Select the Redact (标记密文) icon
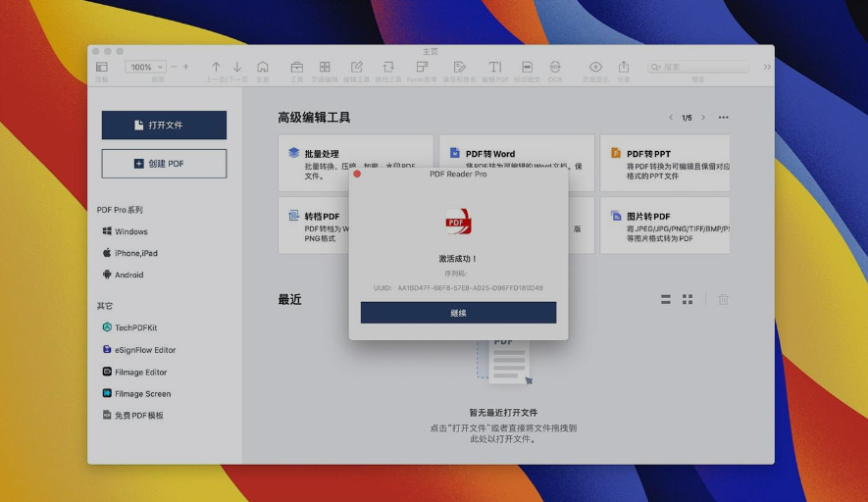868x502 pixels. [527, 67]
